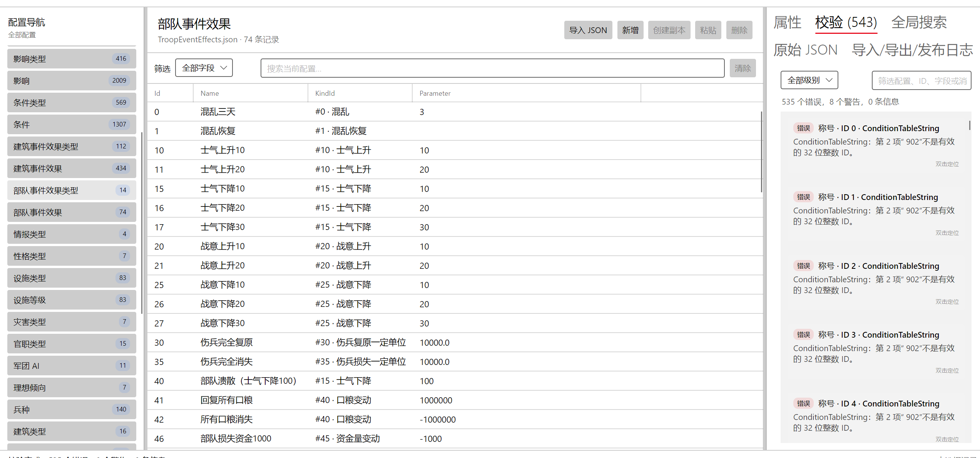
Task: Focus the validation filter input field
Action: click(x=921, y=80)
